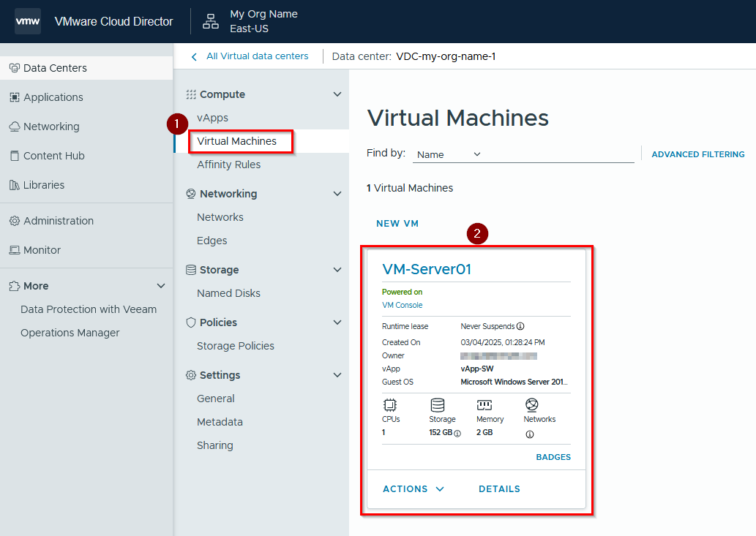Click the Policies shield icon
The image size is (756, 536).
tap(191, 322)
